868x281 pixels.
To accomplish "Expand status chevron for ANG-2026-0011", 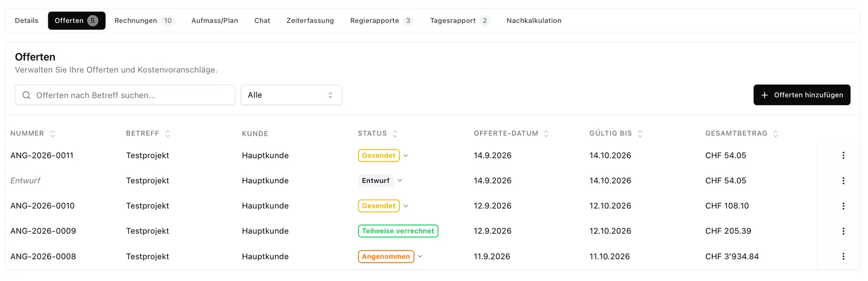I will click(x=406, y=156).
